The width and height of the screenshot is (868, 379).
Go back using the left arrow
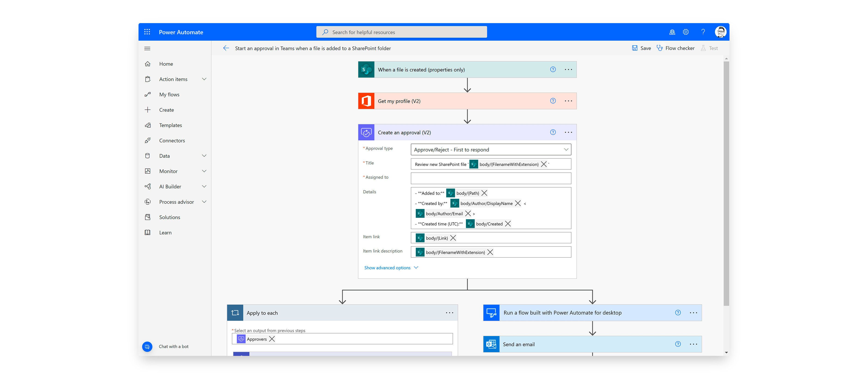[226, 48]
